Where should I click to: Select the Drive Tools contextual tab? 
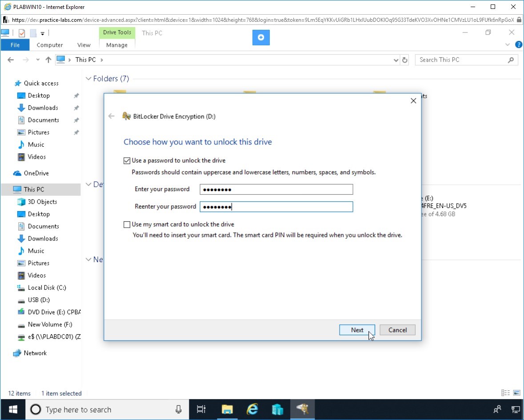(x=117, y=32)
